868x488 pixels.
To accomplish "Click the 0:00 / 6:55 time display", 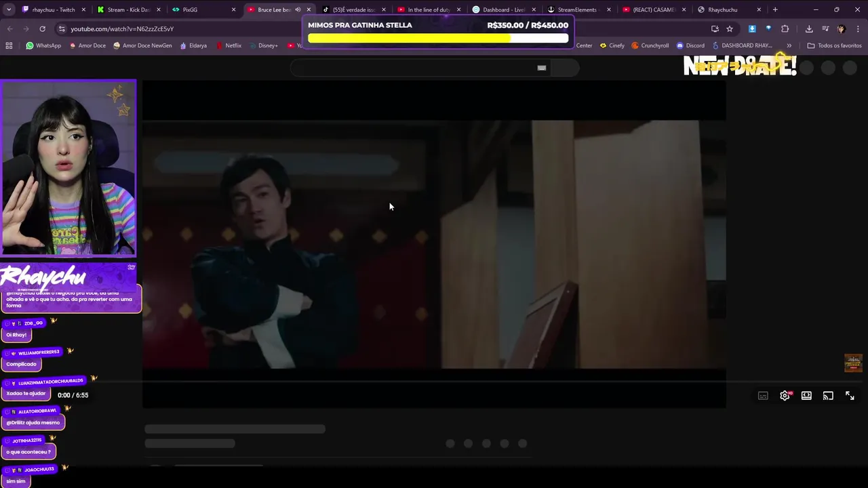I will [x=73, y=395].
